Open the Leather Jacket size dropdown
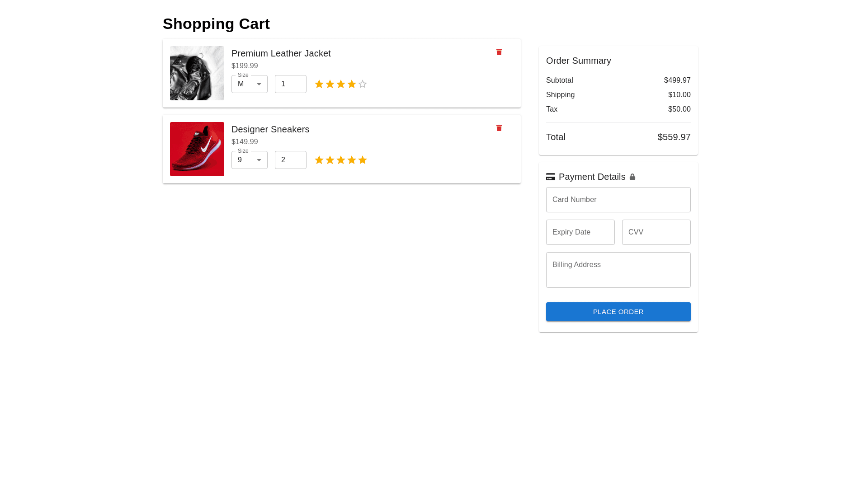This screenshot has height=488, width=868. click(250, 84)
